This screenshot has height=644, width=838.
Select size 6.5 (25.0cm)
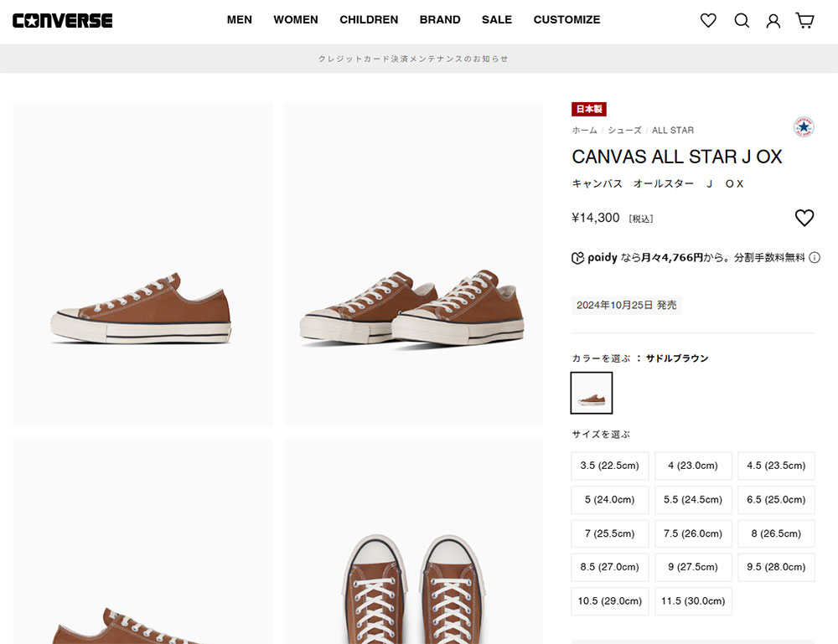pyautogui.click(x=776, y=500)
